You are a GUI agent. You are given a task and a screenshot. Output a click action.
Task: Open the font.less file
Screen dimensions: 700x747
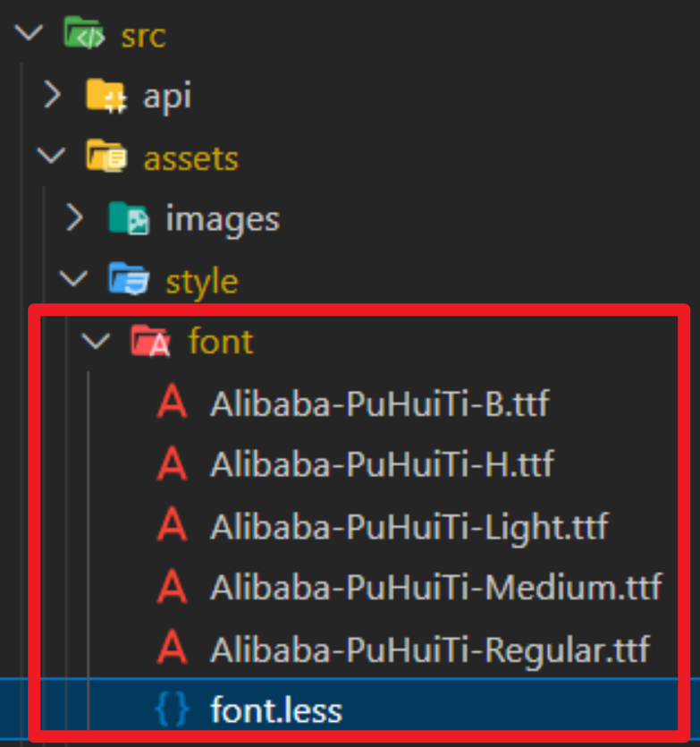276,710
